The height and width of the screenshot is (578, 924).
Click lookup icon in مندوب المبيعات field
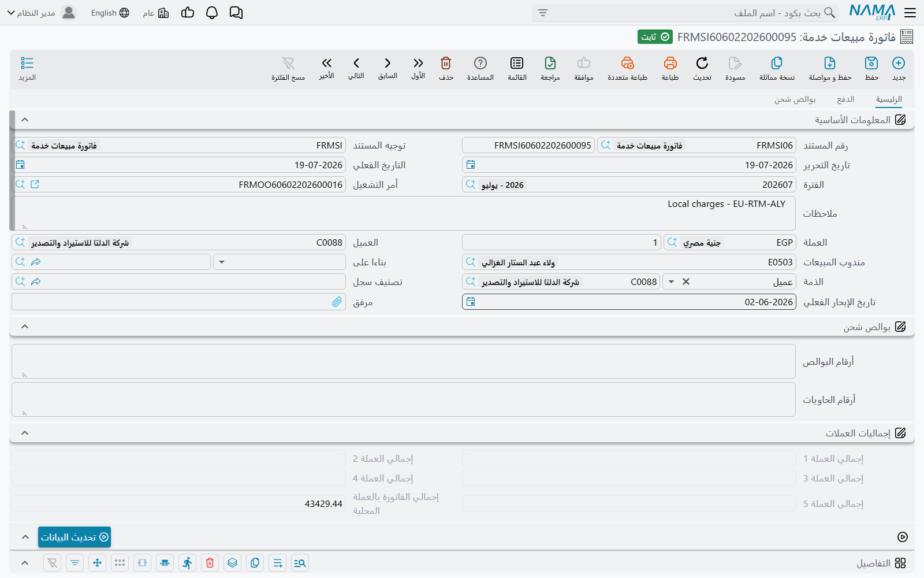point(471,262)
